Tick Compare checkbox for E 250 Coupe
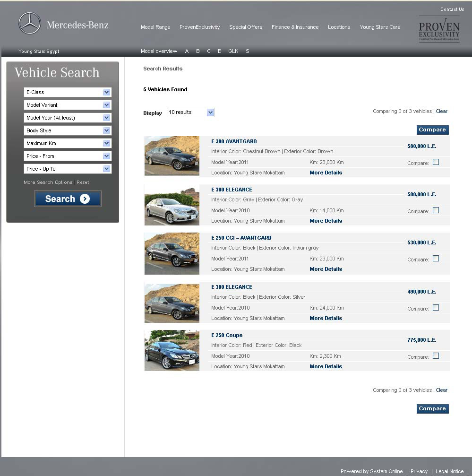Screen dimensions: 472x476 coord(436,356)
